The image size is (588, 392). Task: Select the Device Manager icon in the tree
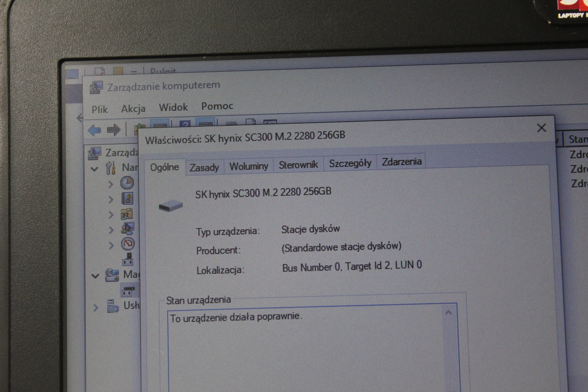point(128,259)
